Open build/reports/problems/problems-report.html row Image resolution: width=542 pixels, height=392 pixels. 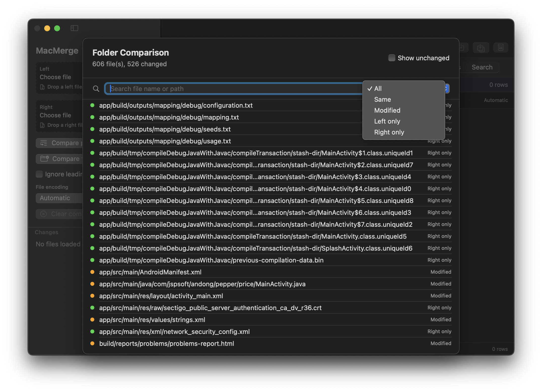coord(271,343)
